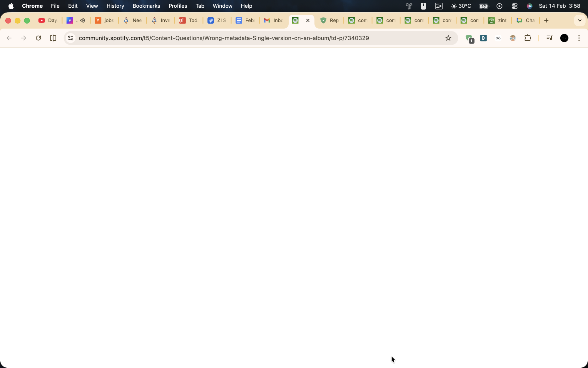Image resolution: width=588 pixels, height=368 pixels.
Task: Open the face avatar extension icon
Action: pyautogui.click(x=513, y=38)
